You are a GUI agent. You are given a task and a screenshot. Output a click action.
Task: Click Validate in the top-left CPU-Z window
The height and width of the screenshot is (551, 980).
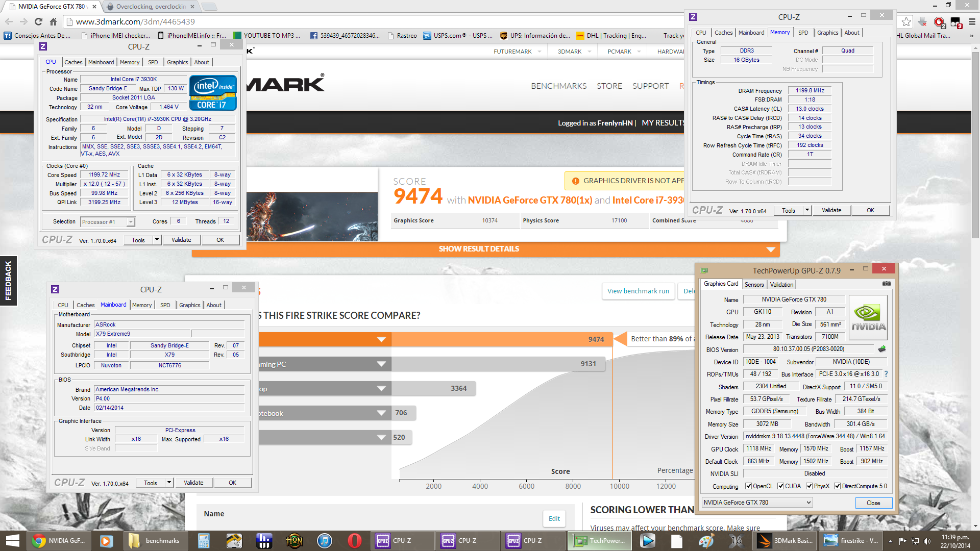point(181,240)
